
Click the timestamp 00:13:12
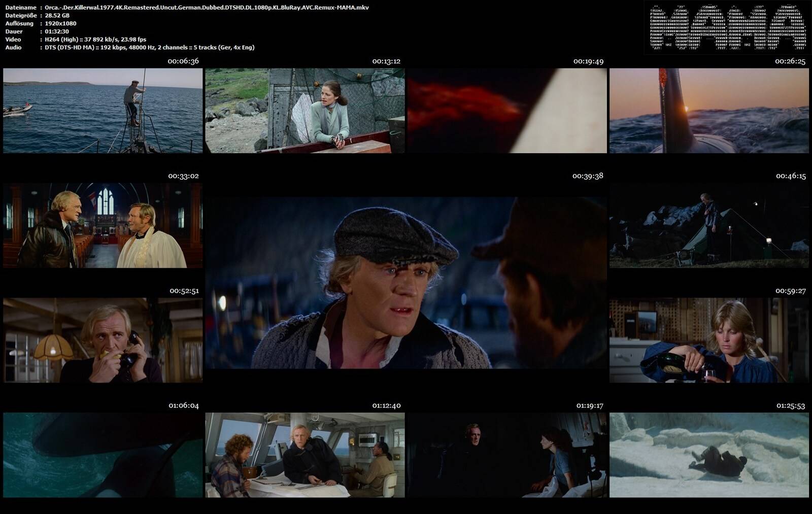(386, 61)
